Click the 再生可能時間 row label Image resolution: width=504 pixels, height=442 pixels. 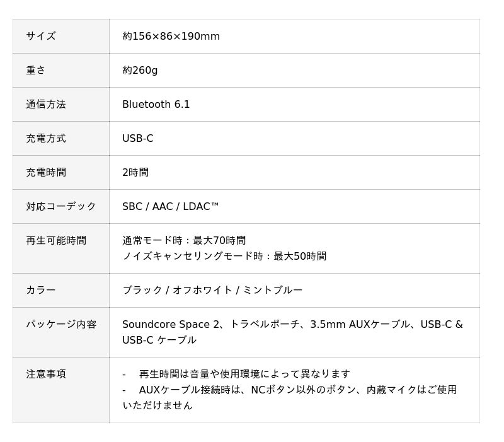pos(56,241)
